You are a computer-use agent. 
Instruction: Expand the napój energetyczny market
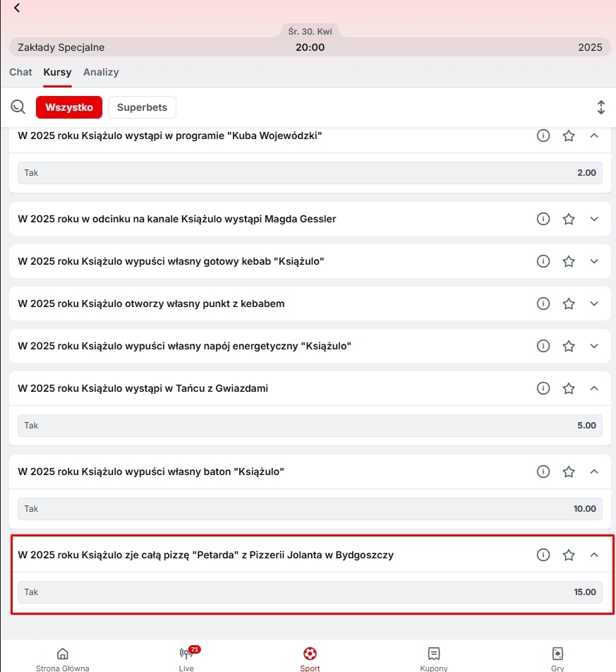pyautogui.click(x=593, y=346)
